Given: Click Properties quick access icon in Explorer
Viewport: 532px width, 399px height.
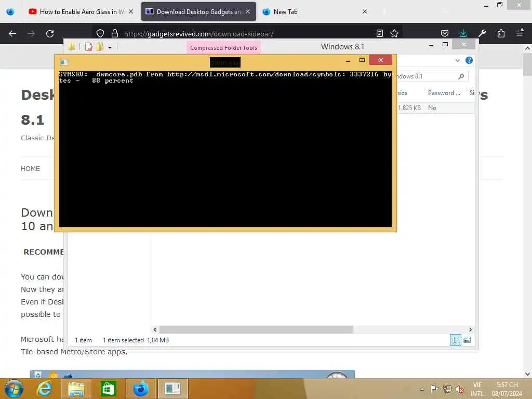Looking at the screenshot, I should pyautogui.click(x=88, y=47).
